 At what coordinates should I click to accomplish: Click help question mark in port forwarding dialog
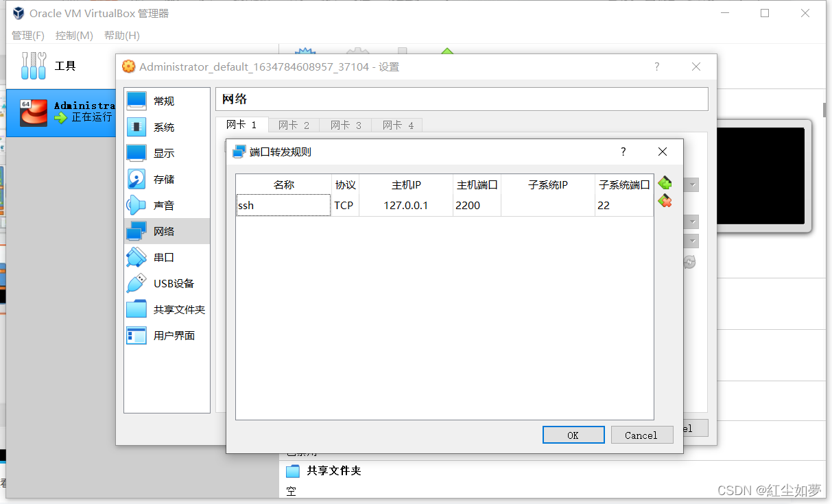623,152
